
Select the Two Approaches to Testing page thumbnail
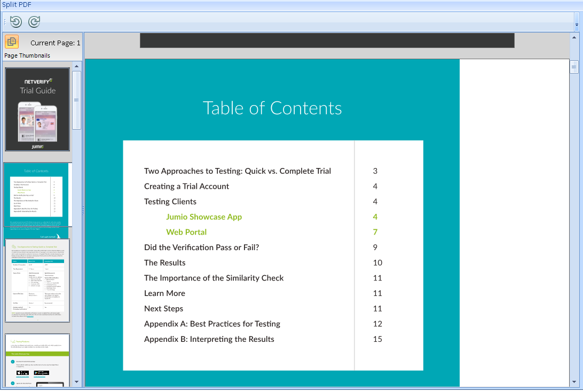37,281
